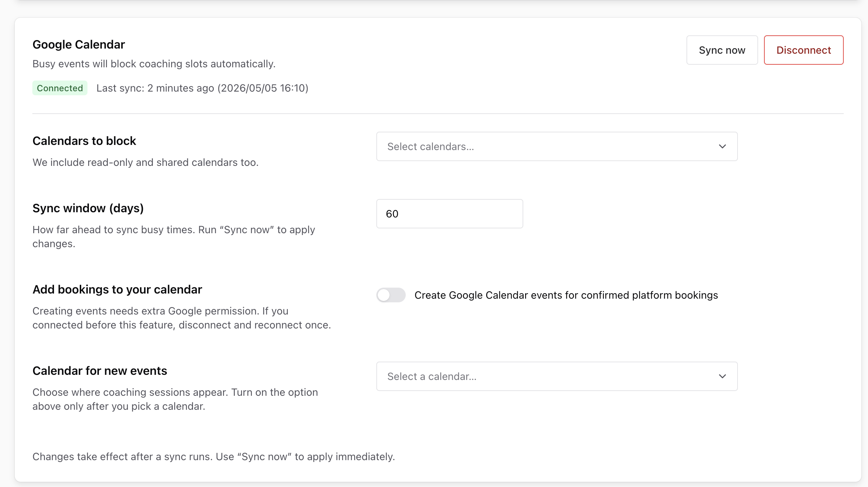This screenshot has height=487, width=868.
Task: Click the Calendars to block label
Action: tap(84, 141)
